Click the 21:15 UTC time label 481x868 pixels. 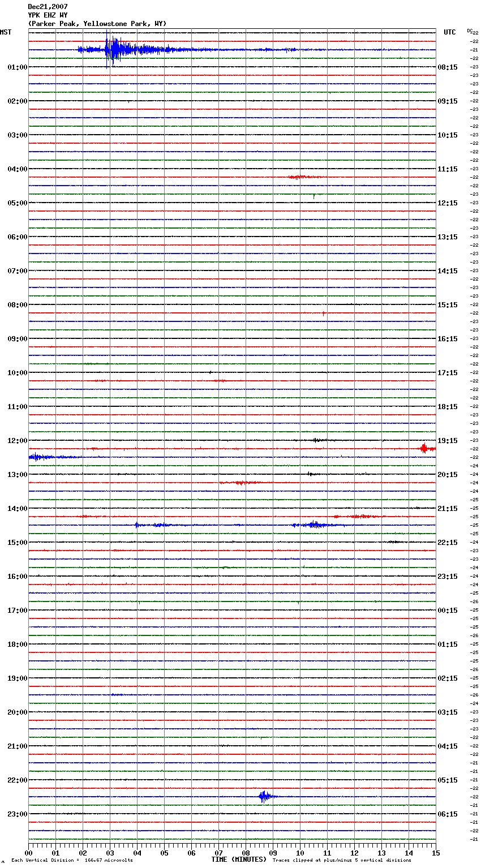(448, 509)
